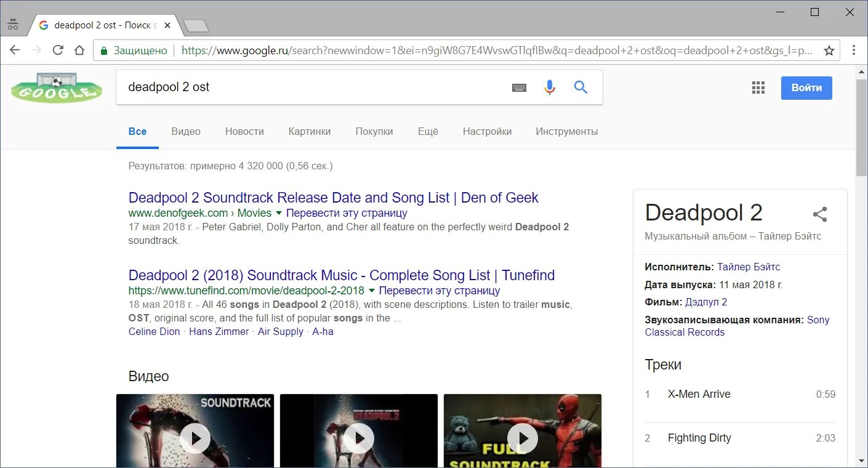
Task: Open the Celine Dion sitelink
Action: tap(155, 331)
